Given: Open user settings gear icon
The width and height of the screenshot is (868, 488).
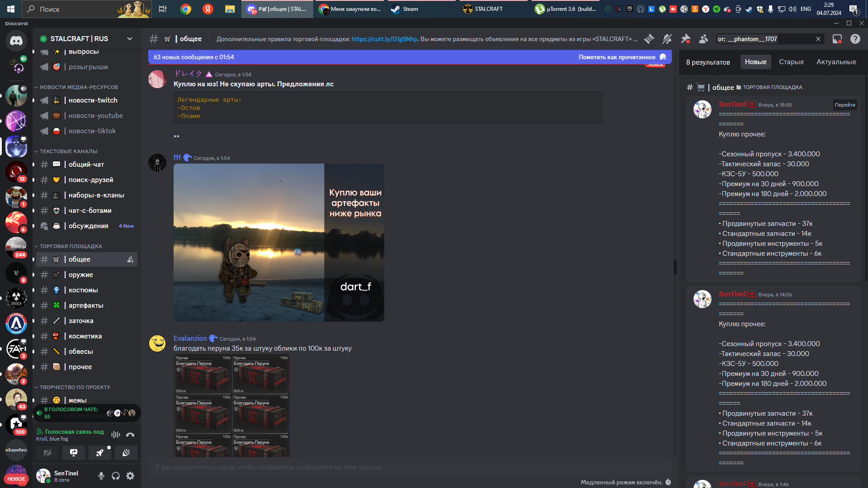Looking at the screenshot, I should tap(130, 476).
